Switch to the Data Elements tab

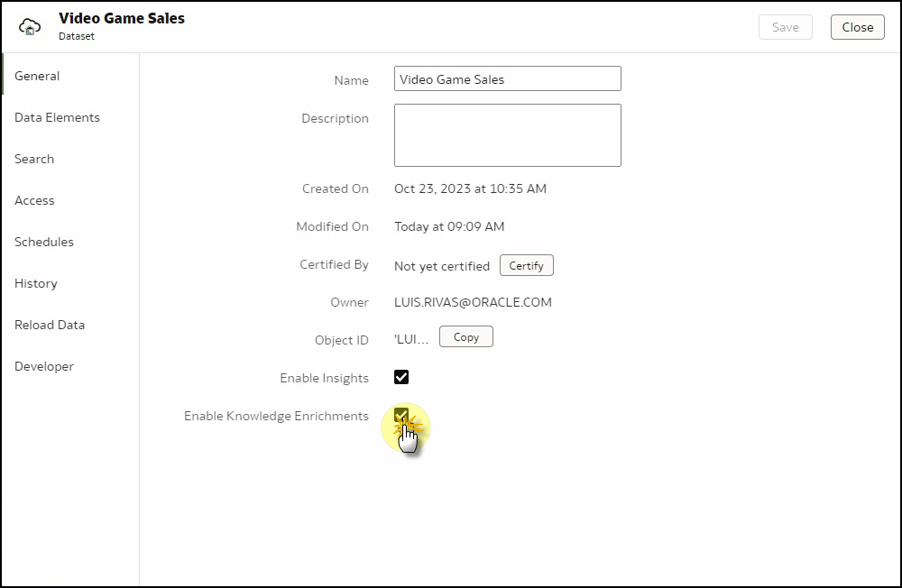pos(57,117)
